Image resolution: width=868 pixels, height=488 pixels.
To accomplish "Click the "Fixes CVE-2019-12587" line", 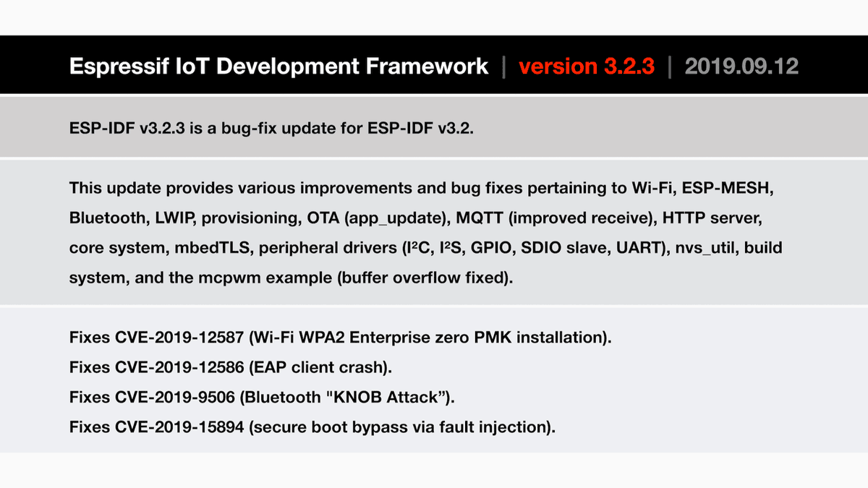I will 341,337.
